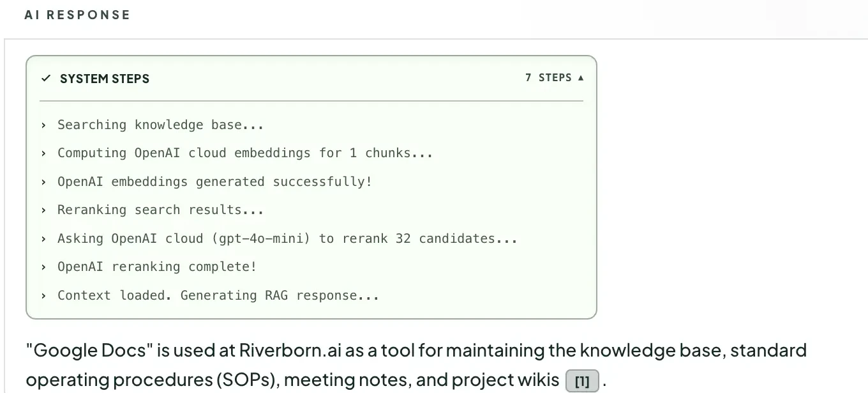Click chevron before Searching knowledge base step
The image size is (868, 393).
(x=43, y=125)
